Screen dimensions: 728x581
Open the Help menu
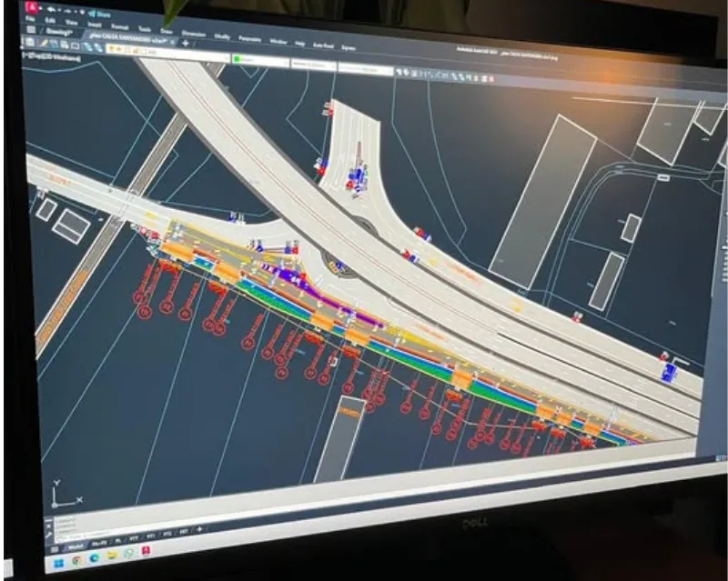coord(300,43)
